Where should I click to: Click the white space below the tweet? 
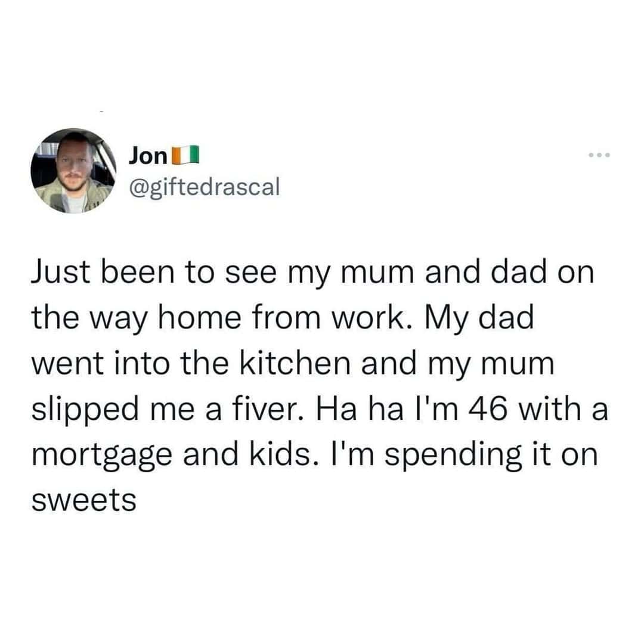[322, 578]
